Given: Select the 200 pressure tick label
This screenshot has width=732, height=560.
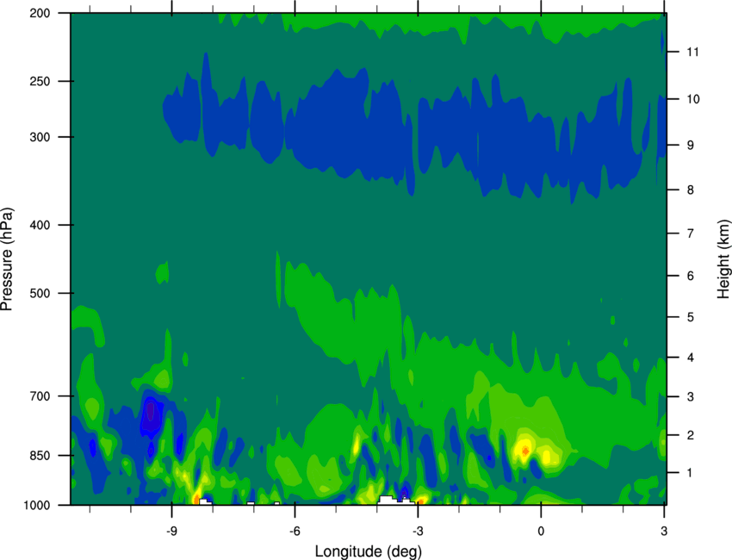Looking at the screenshot, I should coord(40,13).
